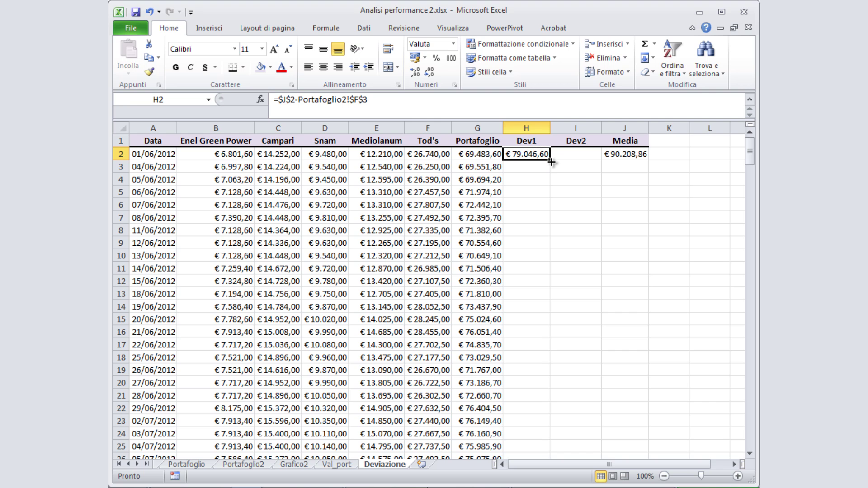Click the Help question mark icon
This screenshot has width=868, height=488.
point(706,28)
